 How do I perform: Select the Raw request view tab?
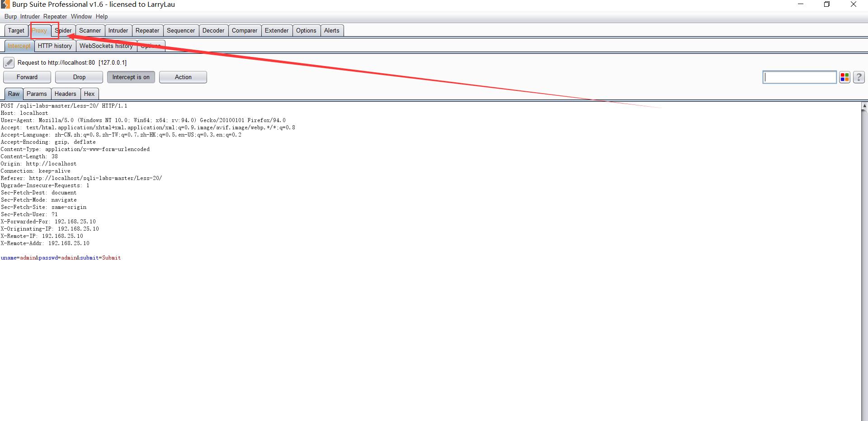tap(14, 94)
